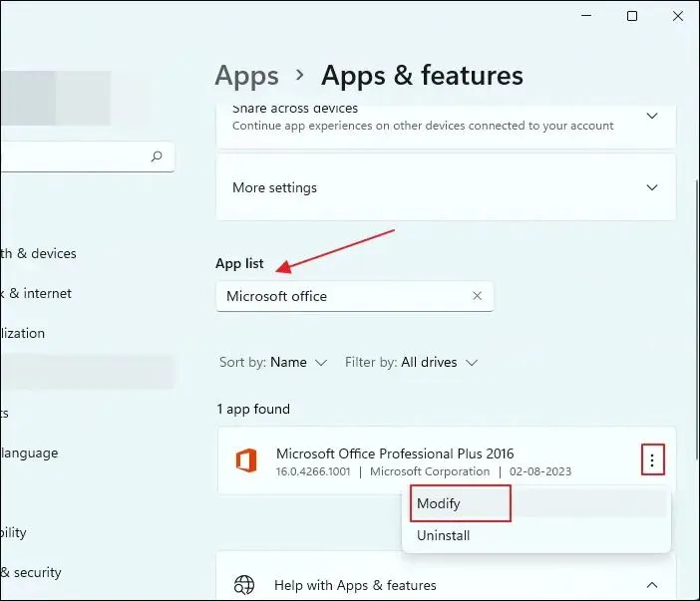Open the Personalization sidebar item
The image size is (700, 601).
(x=22, y=333)
